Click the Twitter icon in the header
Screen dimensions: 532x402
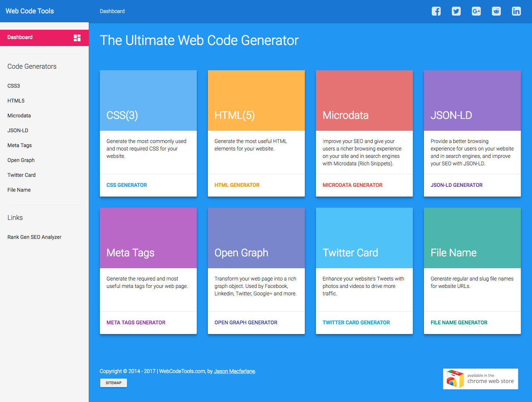456,11
